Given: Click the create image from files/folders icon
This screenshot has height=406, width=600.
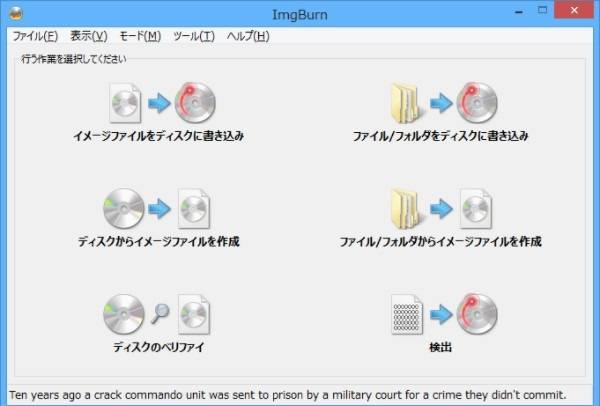Looking at the screenshot, I should pyautogui.click(x=441, y=209).
